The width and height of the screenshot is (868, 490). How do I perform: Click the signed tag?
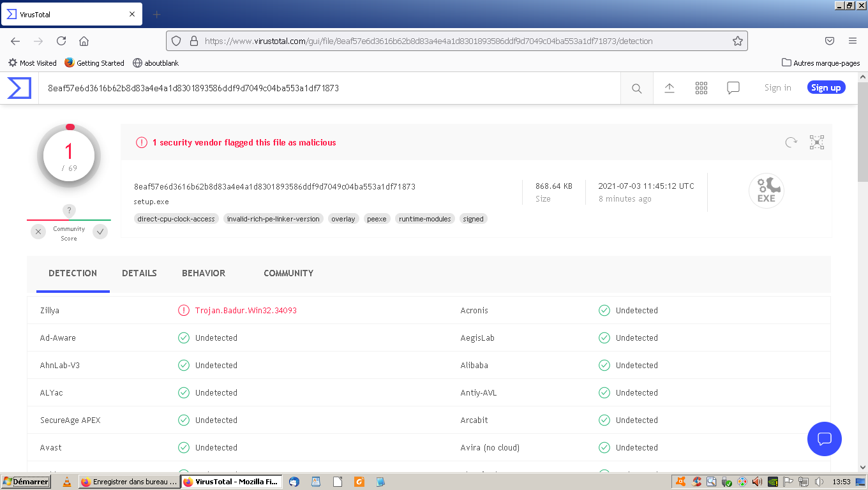click(x=474, y=219)
